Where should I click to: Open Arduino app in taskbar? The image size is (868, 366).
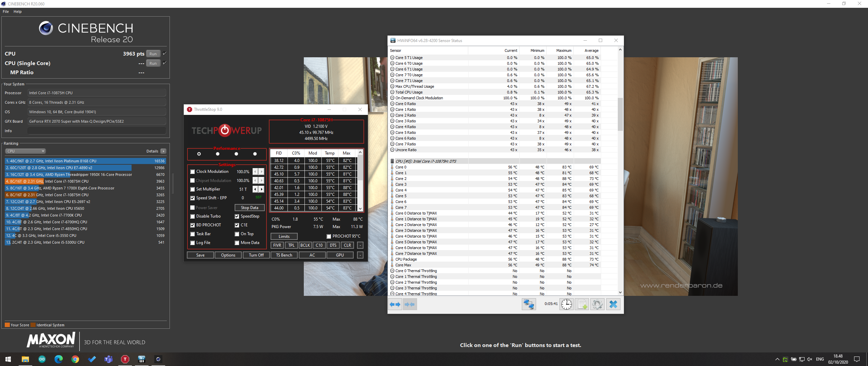point(42,359)
